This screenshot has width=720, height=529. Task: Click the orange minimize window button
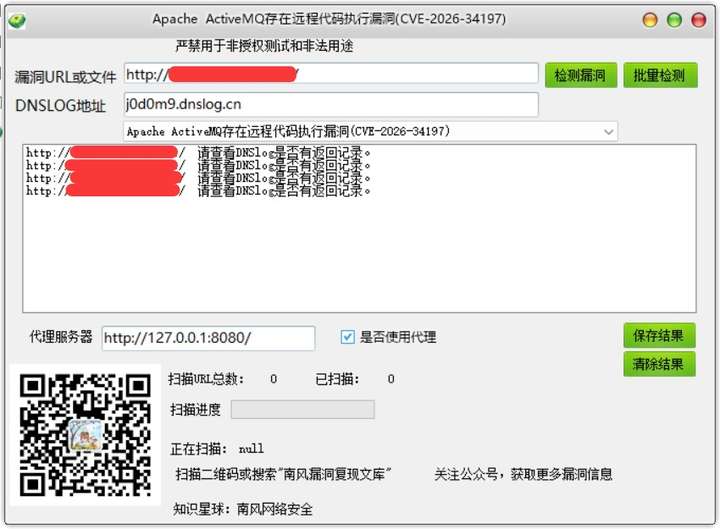[650, 20]
